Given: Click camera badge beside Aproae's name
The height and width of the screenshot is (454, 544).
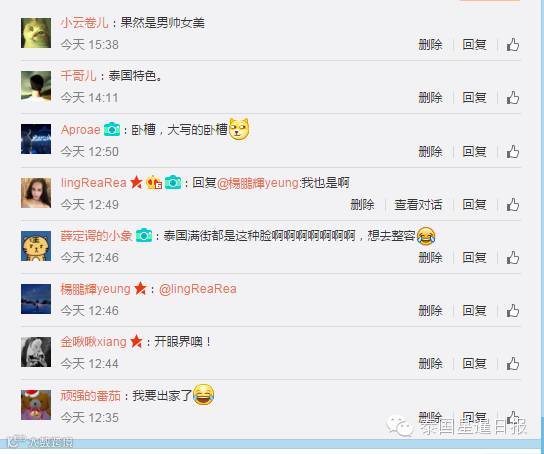Looking at the screenshot, I should pos(112,129).
